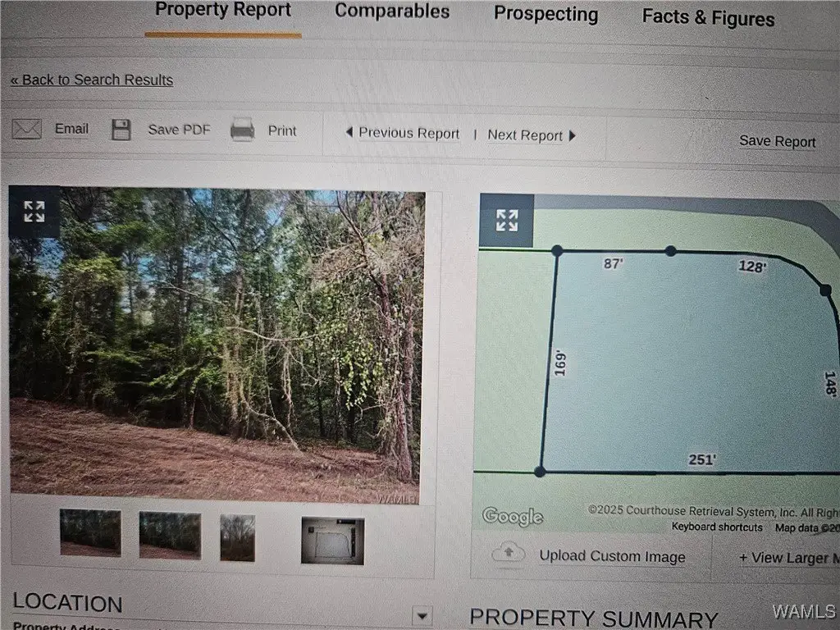Switch to the Comparables tab
The height and width of the screenshot is (630, 840).
(x=392, y=11)
